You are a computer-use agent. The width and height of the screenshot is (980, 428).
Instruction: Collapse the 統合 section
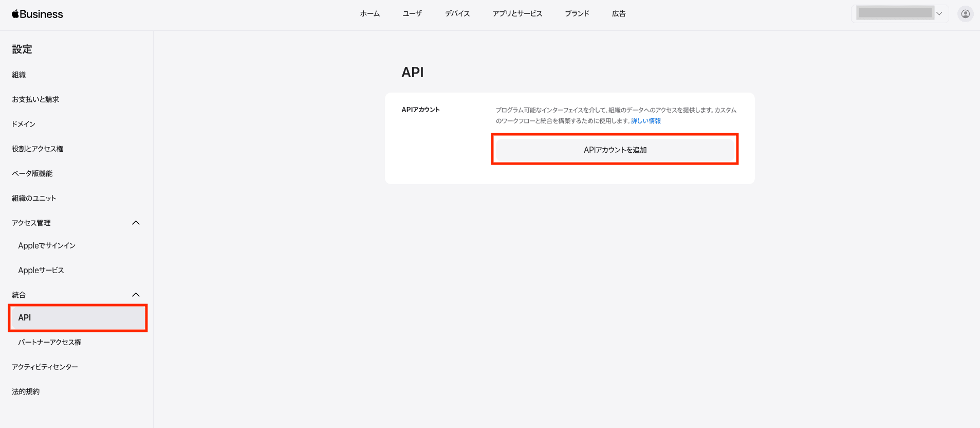(x=136, y=295)
